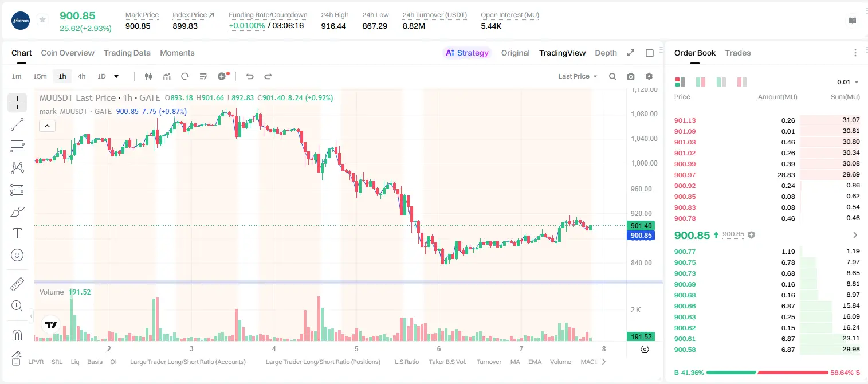Click the undo arrow in chart toolbar

(x=249, y=76)
